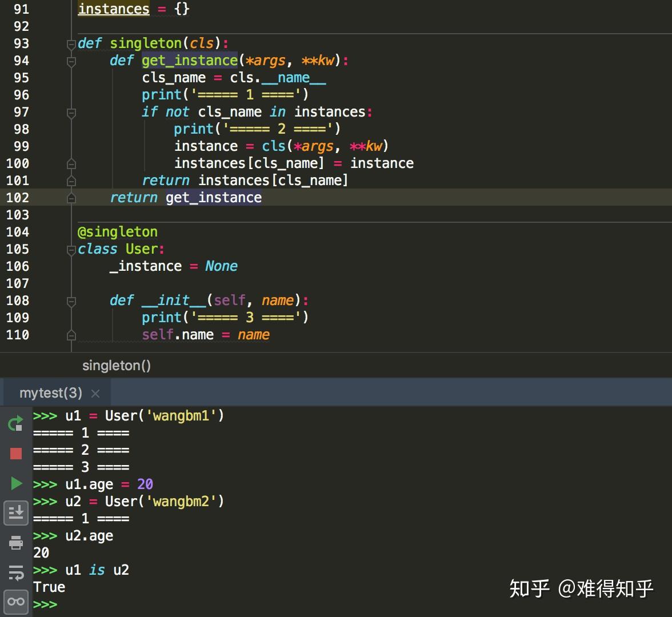672x617 pixels.
Task: Click 'if not cls_name in instances:' line
Action: click(x=257, y=112)
